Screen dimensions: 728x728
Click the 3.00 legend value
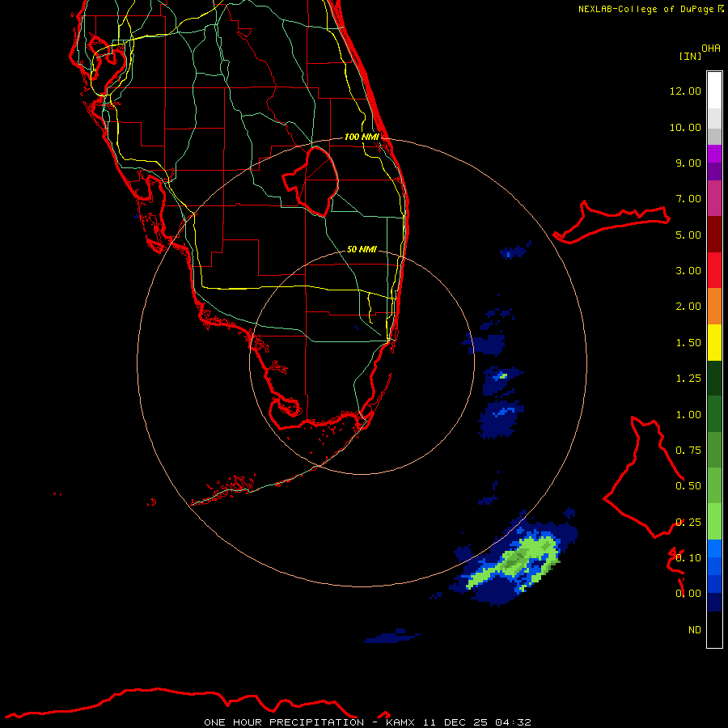point(688,271)
